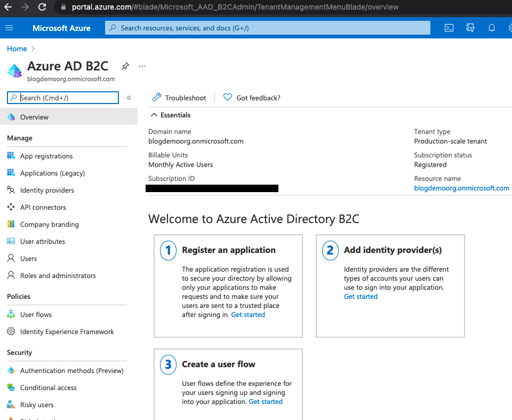Click the browser back arrow
512x420 pixels.
[8, 7]
